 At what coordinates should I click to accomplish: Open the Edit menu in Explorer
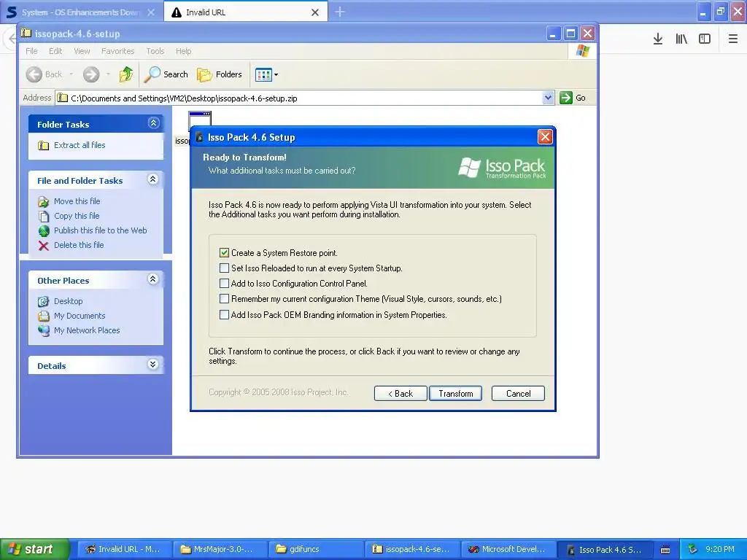tap(55, 51)
